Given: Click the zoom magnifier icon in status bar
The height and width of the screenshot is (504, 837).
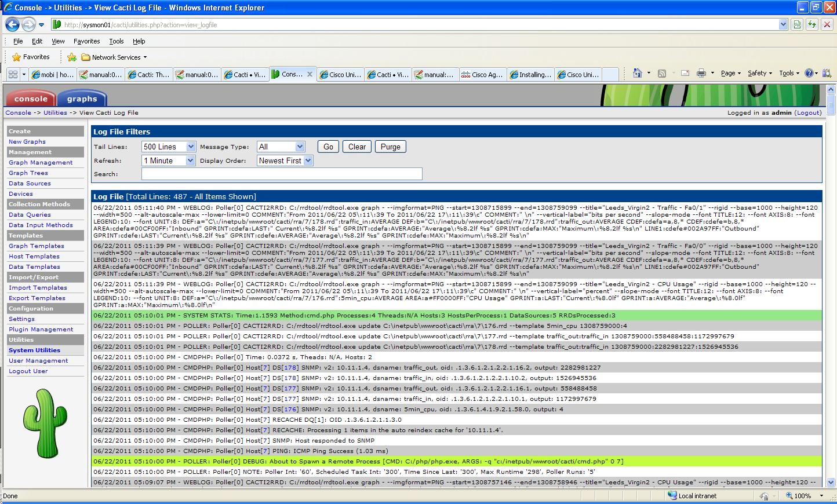Looking at the screenshot, I should point(789,496).
